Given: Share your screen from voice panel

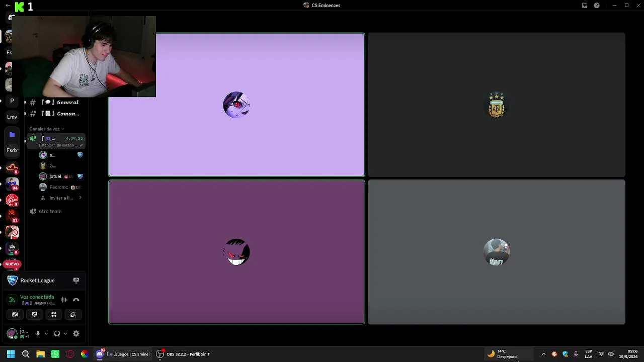Looking at the screenshot, I should click(x=34, y=314).
